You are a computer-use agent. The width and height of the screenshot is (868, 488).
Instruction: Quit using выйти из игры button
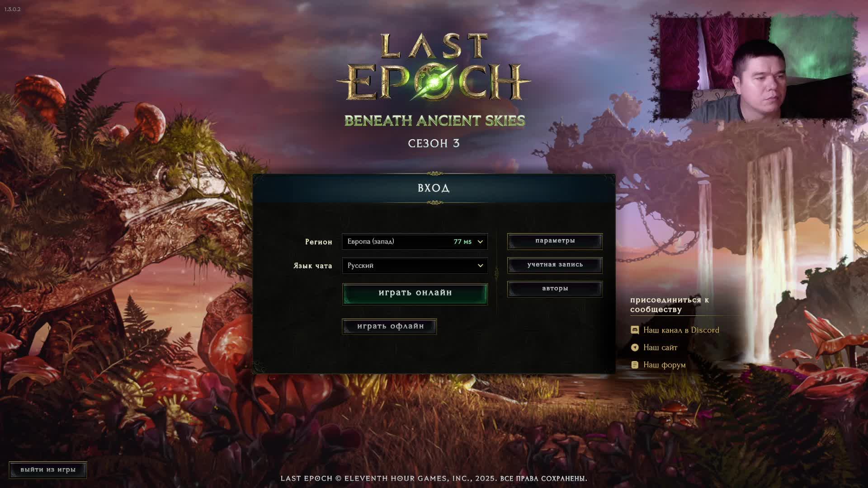coord(47,470)
